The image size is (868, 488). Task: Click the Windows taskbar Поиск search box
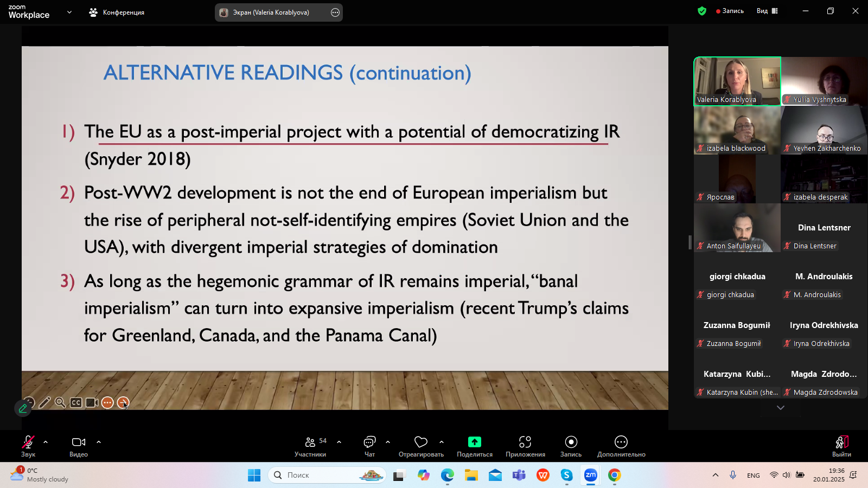[x=327, y=475]
